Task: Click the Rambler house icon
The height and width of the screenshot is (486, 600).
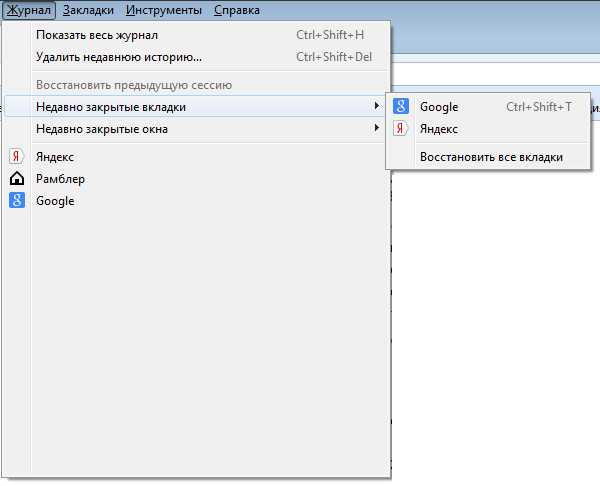Action: tap(16, 179)
